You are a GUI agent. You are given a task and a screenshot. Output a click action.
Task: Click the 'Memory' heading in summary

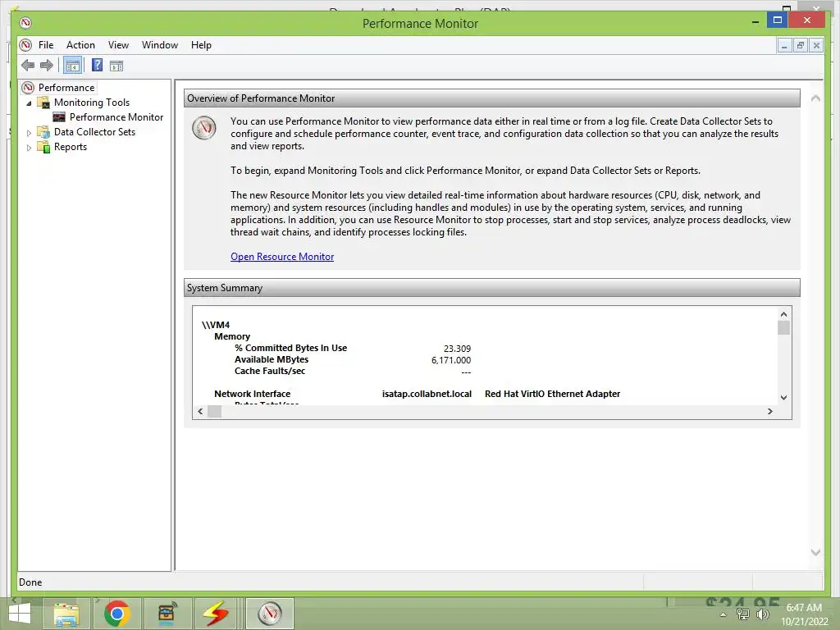(x=232, y=336)
